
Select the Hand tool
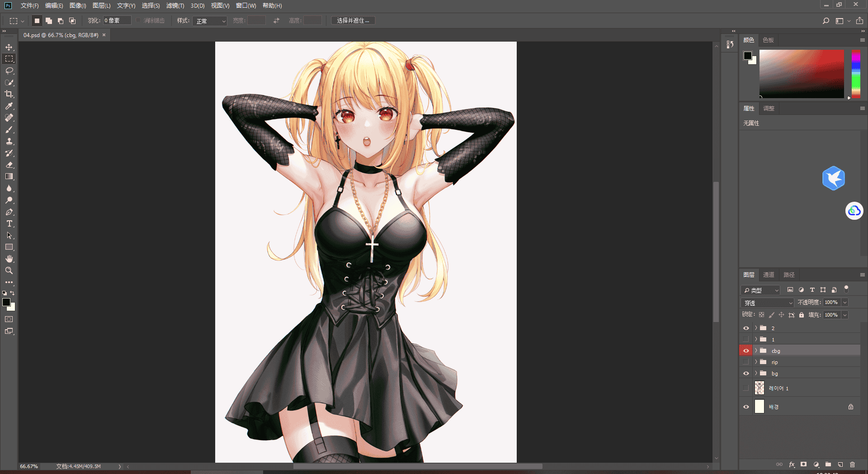tap(9, 259)
